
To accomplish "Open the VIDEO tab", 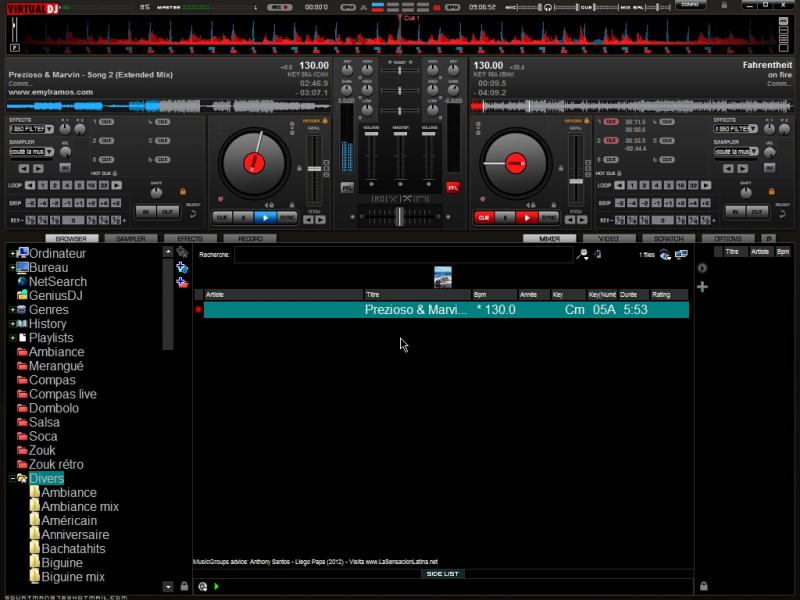I will pyautogui.click(x=608, y=239).
